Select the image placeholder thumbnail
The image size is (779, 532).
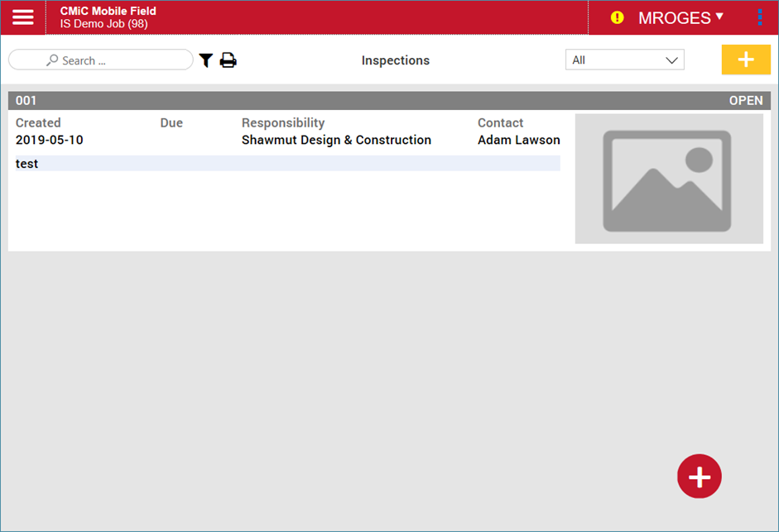coord(668,179)
